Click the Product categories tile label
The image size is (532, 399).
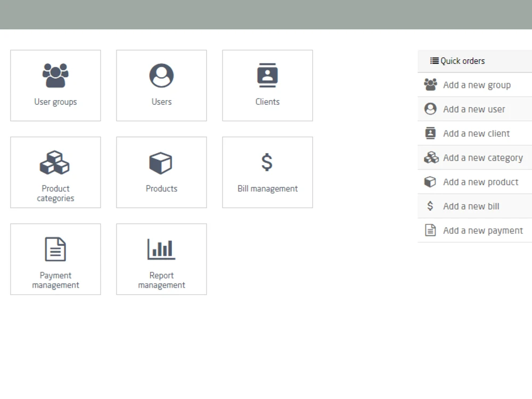[55, 194]
